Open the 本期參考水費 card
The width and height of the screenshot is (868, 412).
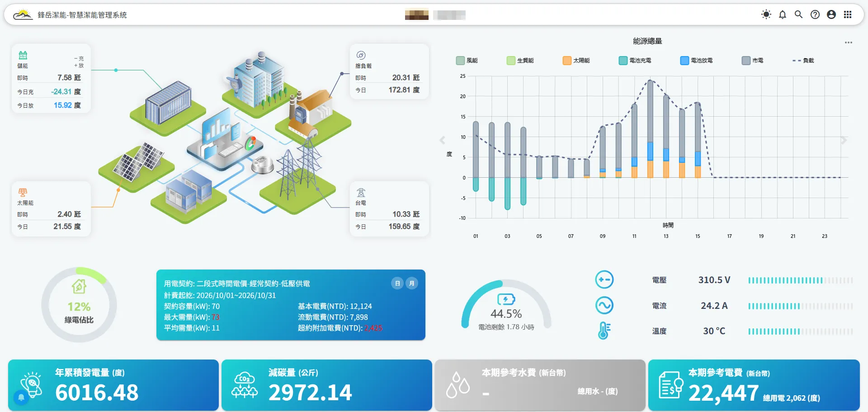[x=540, y=385]
